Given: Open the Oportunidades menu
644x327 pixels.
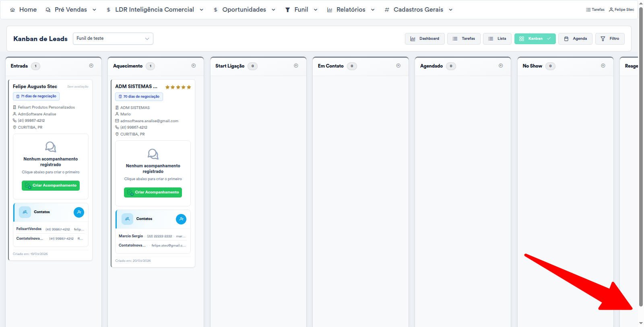Looking at the screenshot, I should click(x=244, y=10).
